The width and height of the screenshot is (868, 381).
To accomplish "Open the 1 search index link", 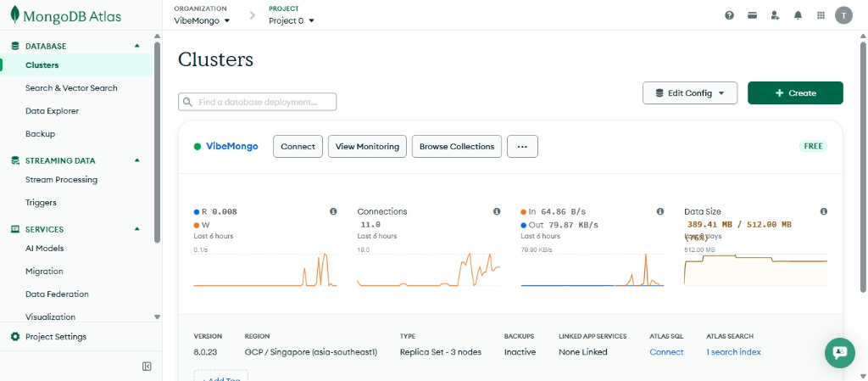I will [x=733, y=352].
